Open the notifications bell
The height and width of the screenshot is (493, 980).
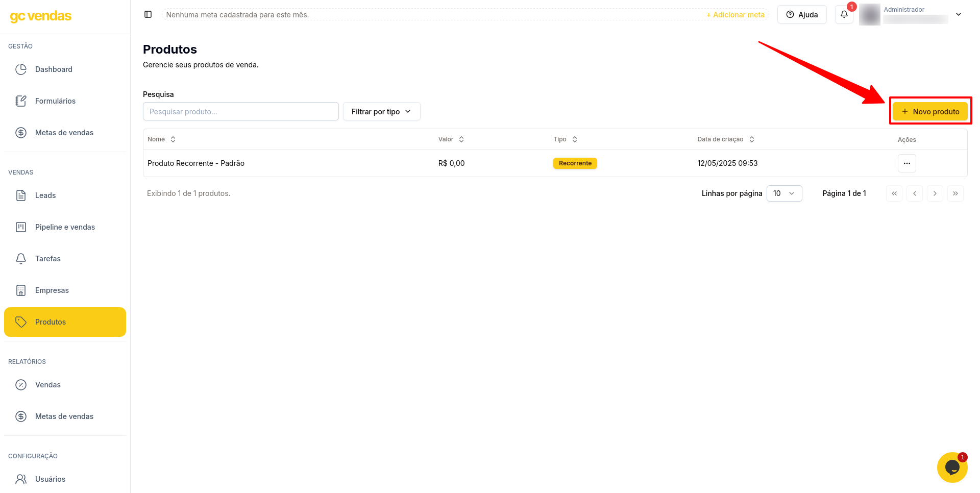844,14
